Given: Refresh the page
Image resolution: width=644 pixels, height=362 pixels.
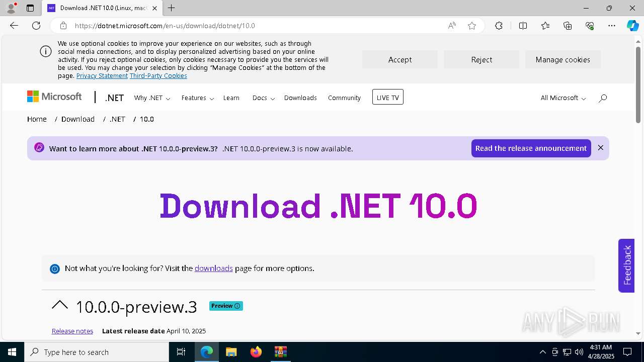Looking at the screenshot, I should tap(36, 26).
